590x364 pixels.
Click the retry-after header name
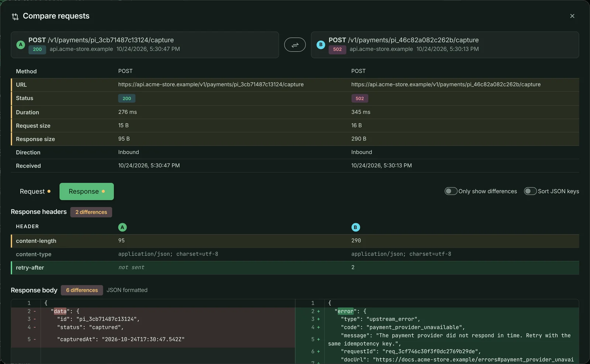(30, 268)
